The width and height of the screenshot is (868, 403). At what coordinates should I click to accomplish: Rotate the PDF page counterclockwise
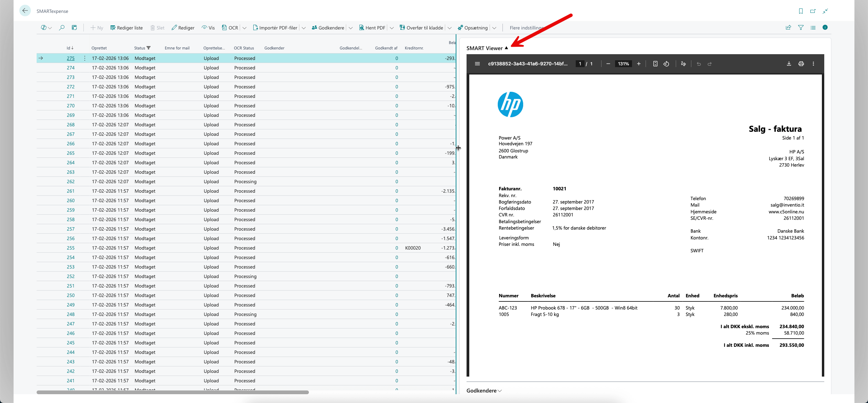666,64
